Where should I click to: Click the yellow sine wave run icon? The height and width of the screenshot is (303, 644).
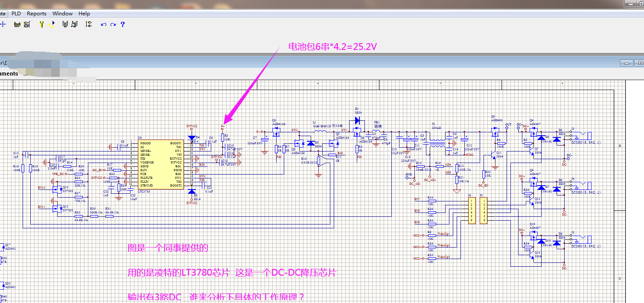tap(51, 24)
